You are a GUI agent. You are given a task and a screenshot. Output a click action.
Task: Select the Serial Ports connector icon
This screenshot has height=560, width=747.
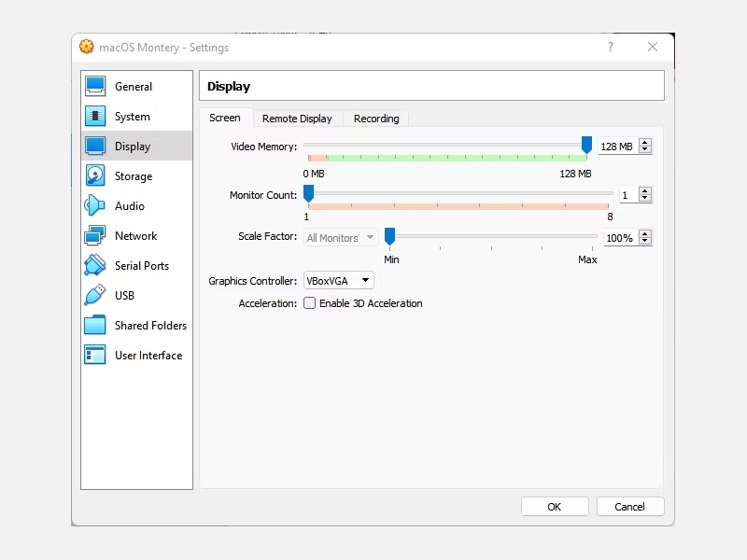point(95,265)
